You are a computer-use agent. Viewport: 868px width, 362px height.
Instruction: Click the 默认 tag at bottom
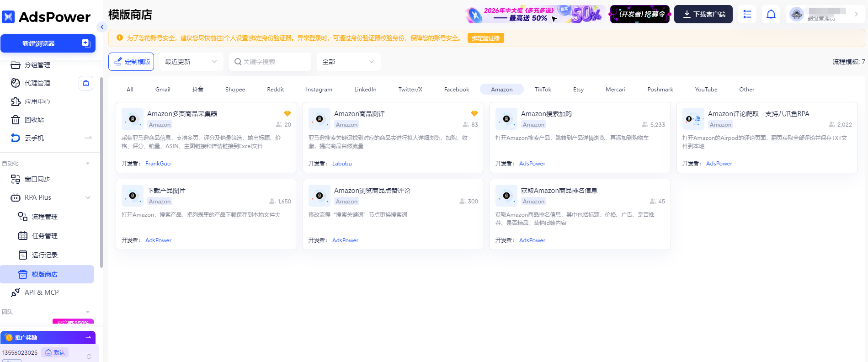55,352
